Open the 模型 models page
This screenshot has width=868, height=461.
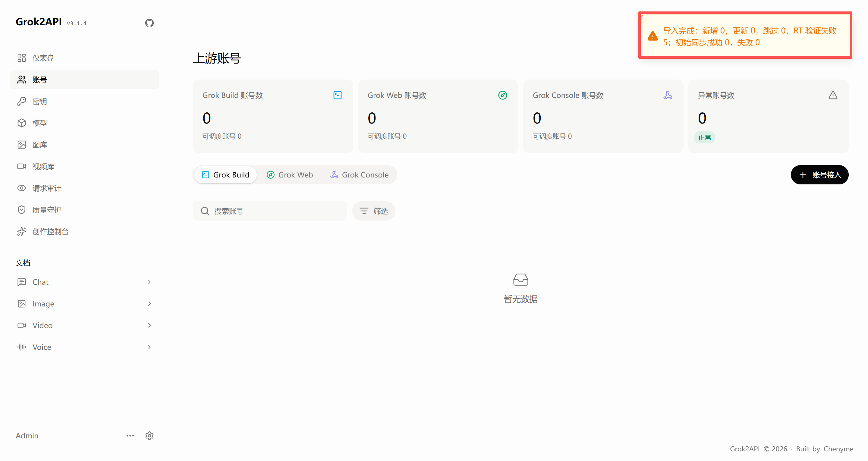[84, 123]
